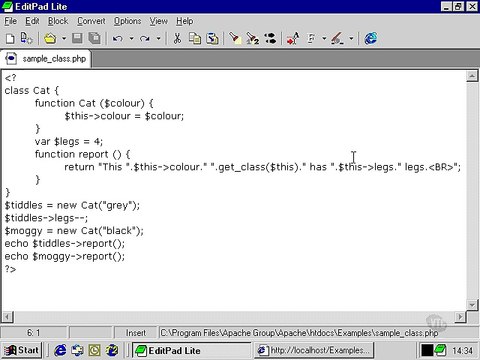Click the Redo arrow icon

click(144, 39)
